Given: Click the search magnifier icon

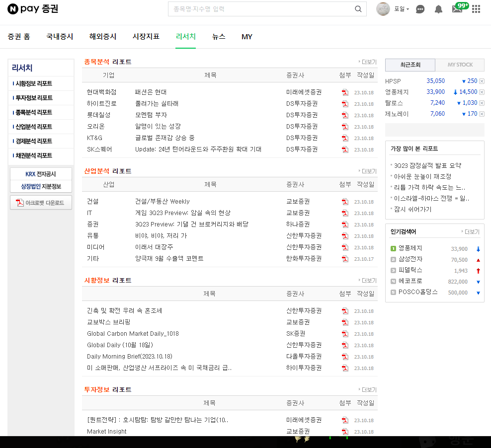Looking at the screenshot, I should coord(358,9).
